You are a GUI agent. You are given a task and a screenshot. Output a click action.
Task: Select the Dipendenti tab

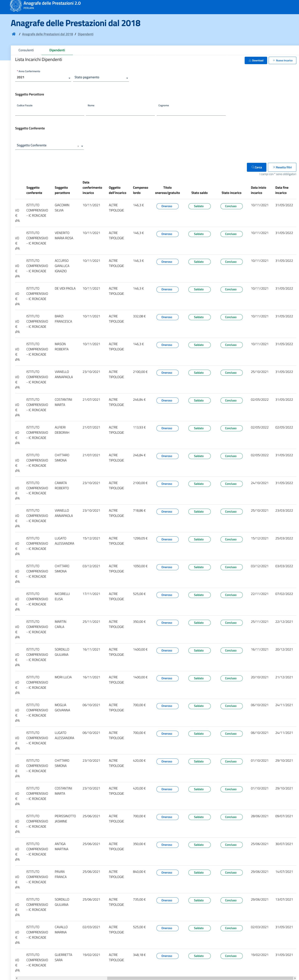(x=57, y=50)
